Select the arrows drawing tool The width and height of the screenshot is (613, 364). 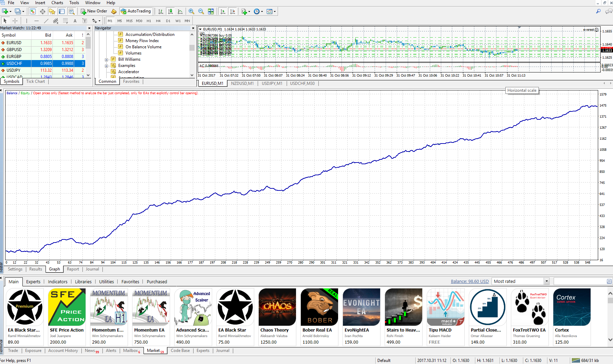pyautogui.click(x=94, y=21)
